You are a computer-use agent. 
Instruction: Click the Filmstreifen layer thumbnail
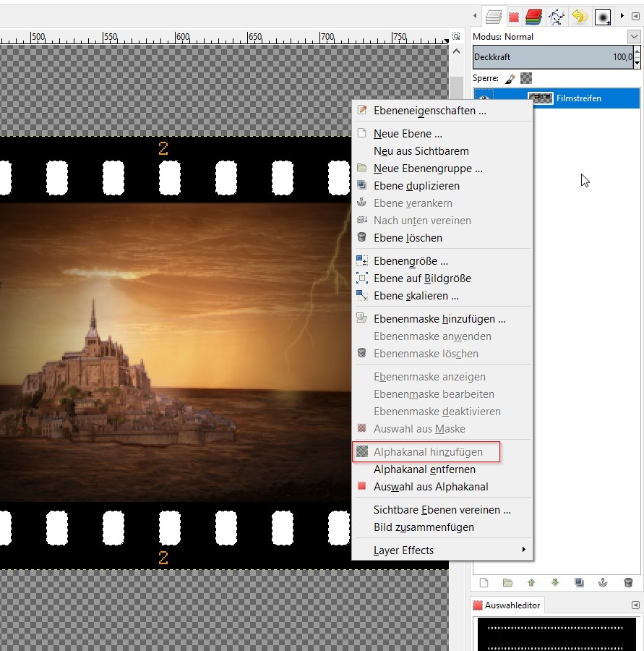[x=540, y=98]
